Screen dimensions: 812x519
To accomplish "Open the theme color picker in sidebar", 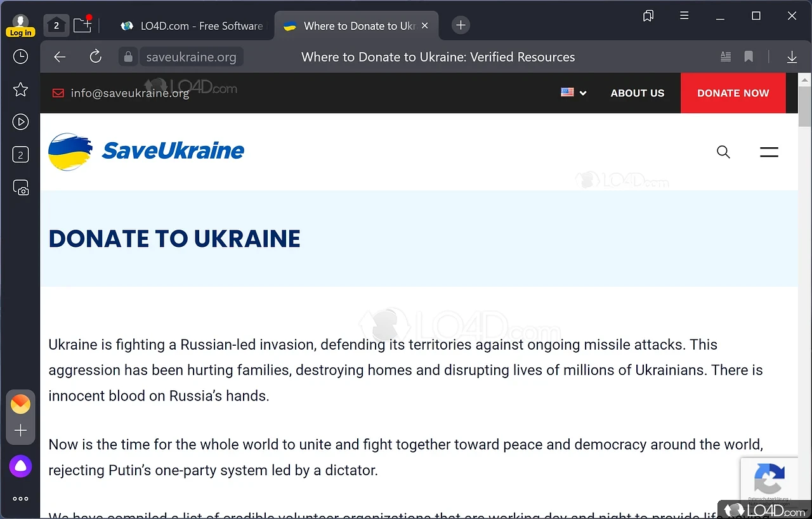I will click(x=20, y=404).
